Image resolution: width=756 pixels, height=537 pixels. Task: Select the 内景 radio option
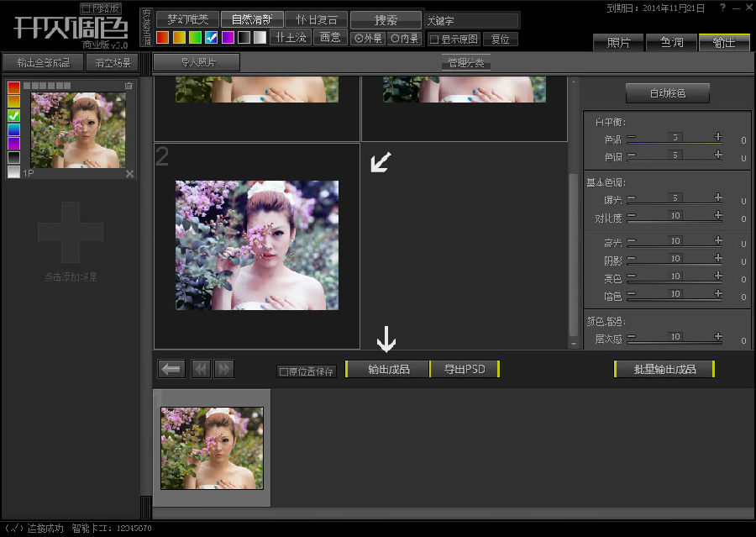pyautogui.click(x=396, y=39)
